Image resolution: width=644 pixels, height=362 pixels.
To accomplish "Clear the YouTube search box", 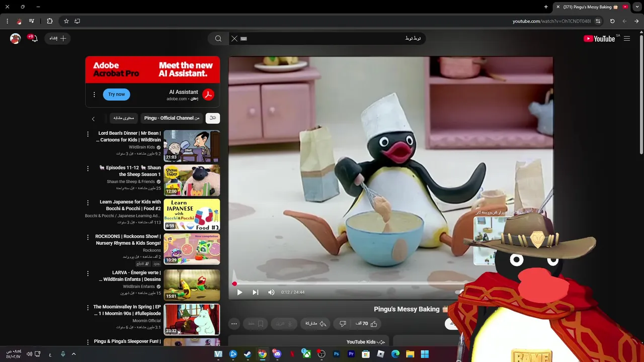I will click(234, 39).
